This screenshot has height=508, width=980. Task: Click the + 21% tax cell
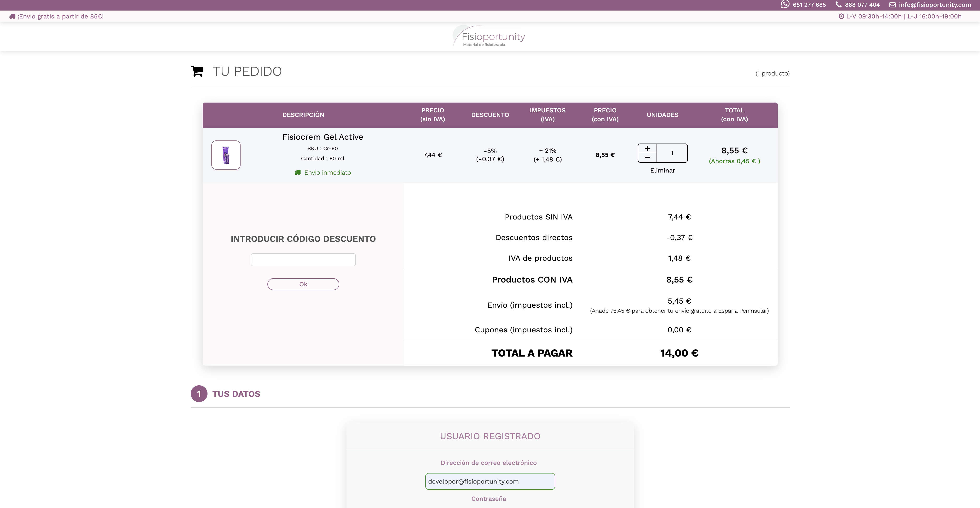[x=548, y=155]
